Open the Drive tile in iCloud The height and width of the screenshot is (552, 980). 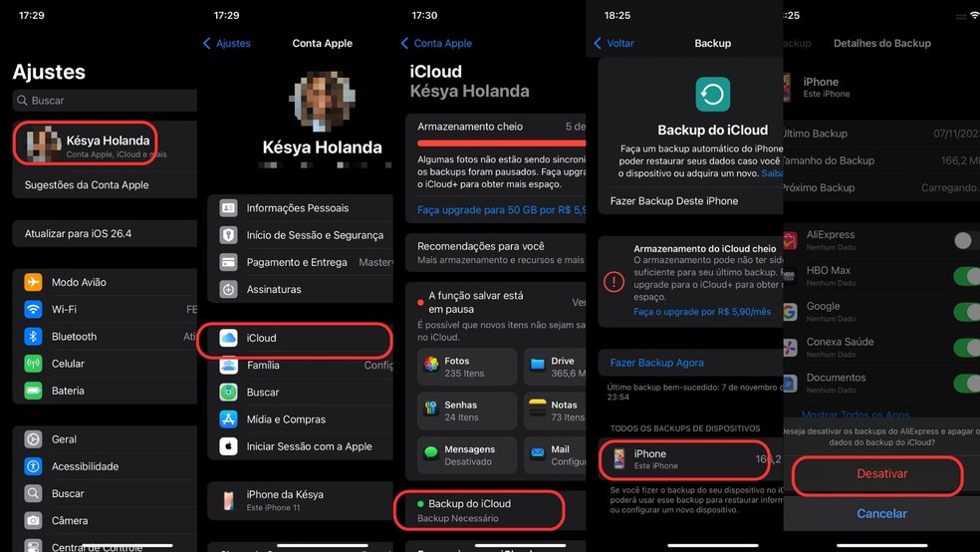pos(555,367)
